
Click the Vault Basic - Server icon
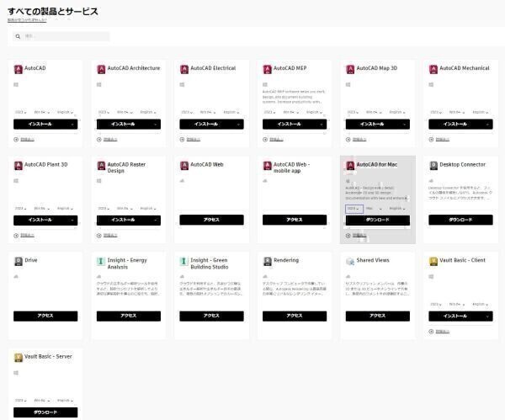[x=19, y=358]
